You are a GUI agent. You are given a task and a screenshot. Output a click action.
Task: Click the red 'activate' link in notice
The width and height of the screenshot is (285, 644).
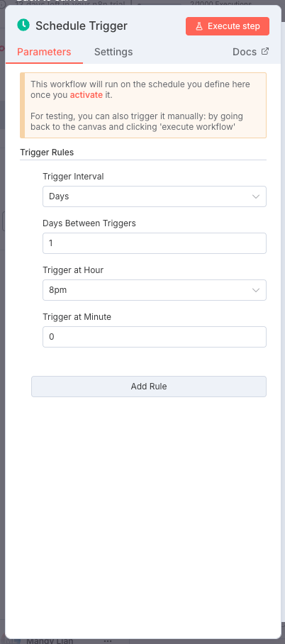coord(86,95)
